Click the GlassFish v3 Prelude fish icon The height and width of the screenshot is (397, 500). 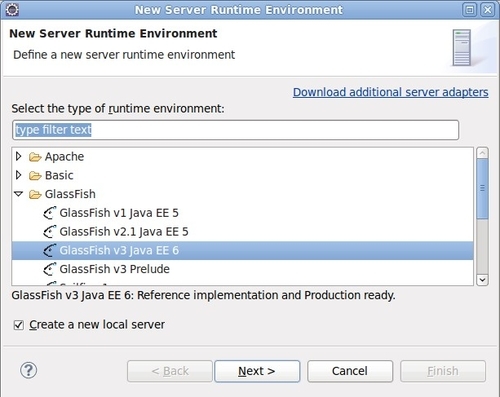click(x=50, y=269)
